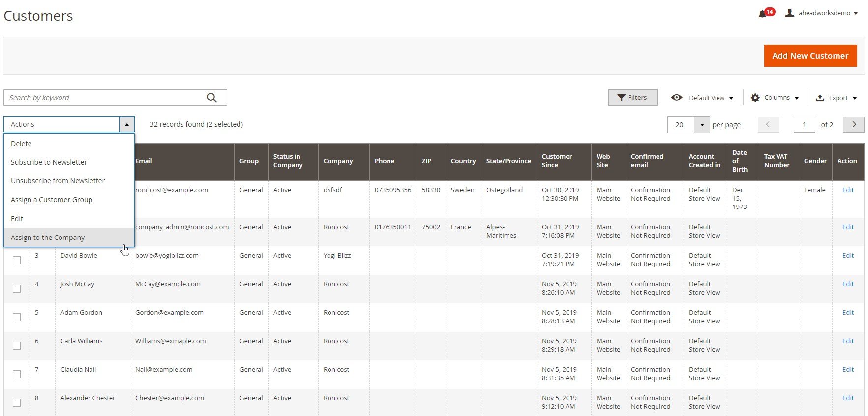Click phone number 0735095356
This screenshot has height=416, width=868.
pos(393,190)
